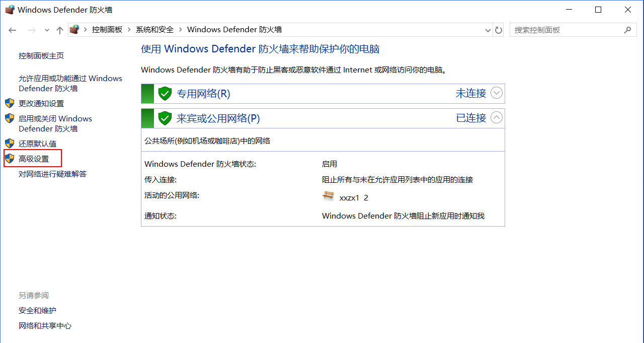
Task: Refresh the control panel page
Action: tap(499, 30)
